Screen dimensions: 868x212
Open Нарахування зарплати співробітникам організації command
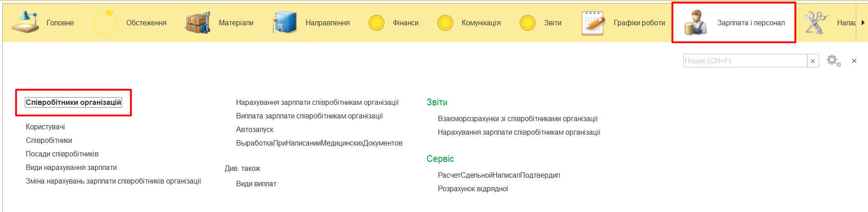tap(317, 103)
